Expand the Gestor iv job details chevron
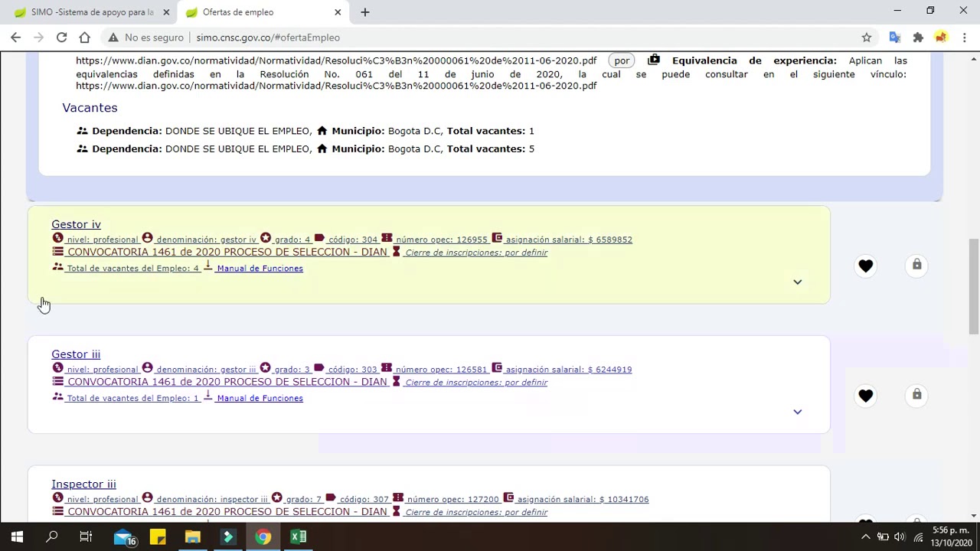The height and width of the screenshot is (551, 980). 797,282
